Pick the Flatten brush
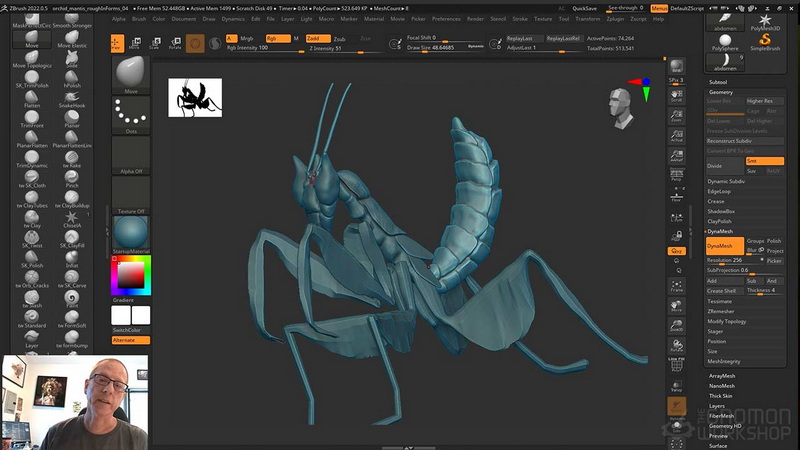The image size is (800, 450). click(x=32, y=99)
